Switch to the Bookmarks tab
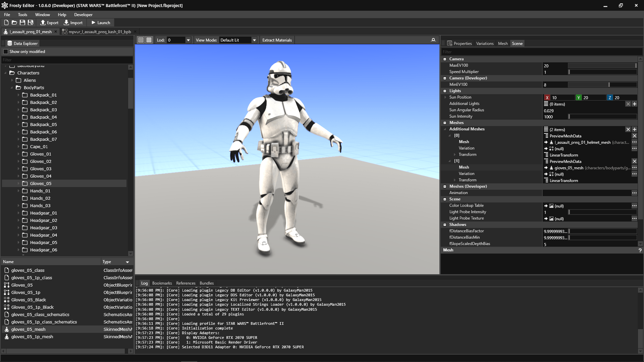The image size is (644, 362). pyautogui.click(x=162, y=283)
